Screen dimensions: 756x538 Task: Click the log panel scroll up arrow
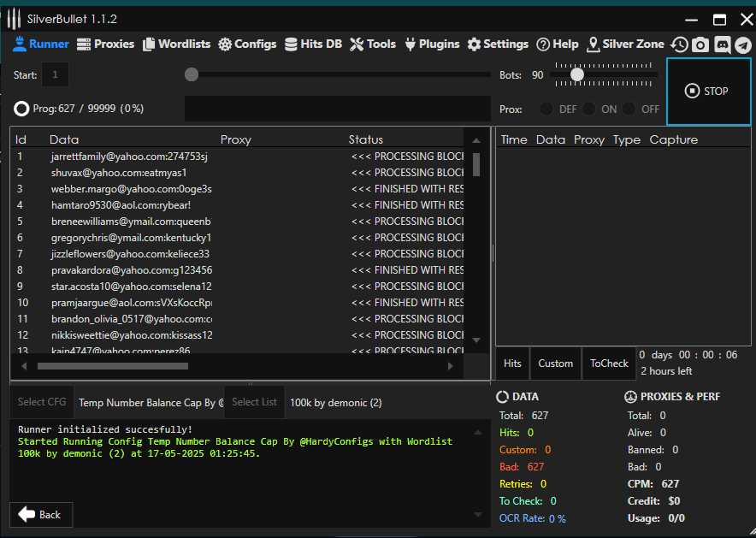(478, 433)
